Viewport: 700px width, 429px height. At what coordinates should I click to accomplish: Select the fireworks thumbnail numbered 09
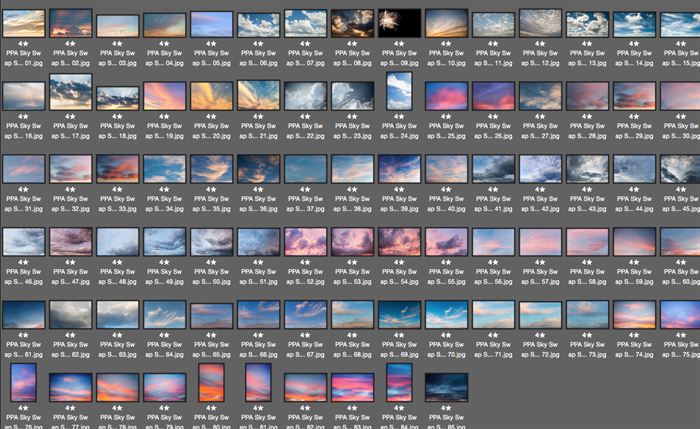tap(399, 24)
